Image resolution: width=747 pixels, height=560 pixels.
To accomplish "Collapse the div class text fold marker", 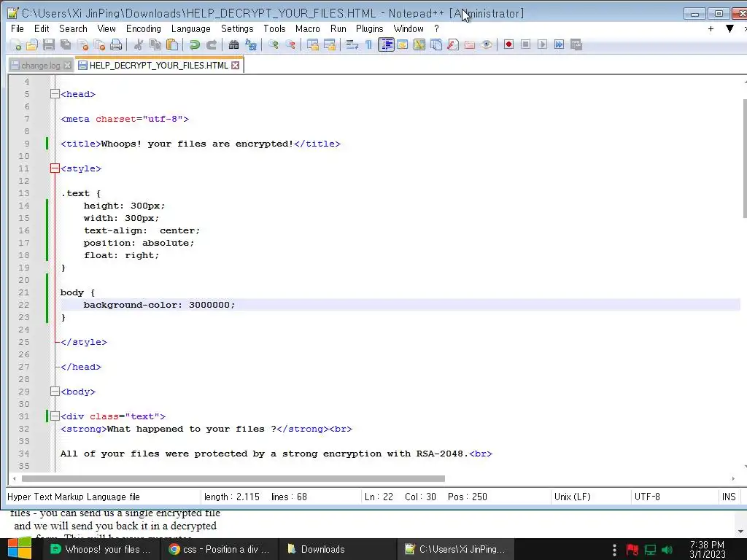I will [x=55, y=416].
